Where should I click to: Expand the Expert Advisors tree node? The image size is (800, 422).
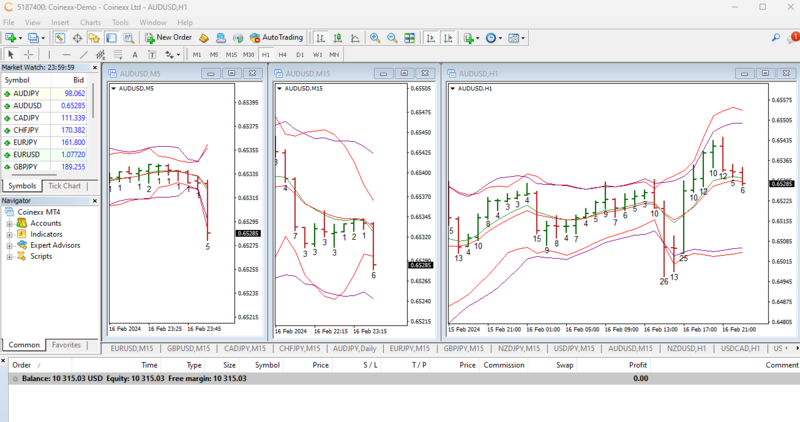(x=9, y=245)
